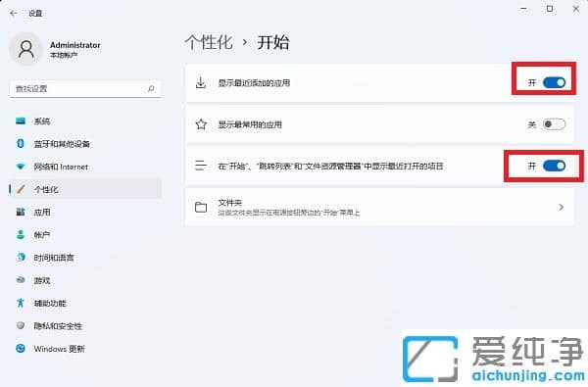
Task: Click the list icon for recently opened items
Action: (x=201, y=166)
